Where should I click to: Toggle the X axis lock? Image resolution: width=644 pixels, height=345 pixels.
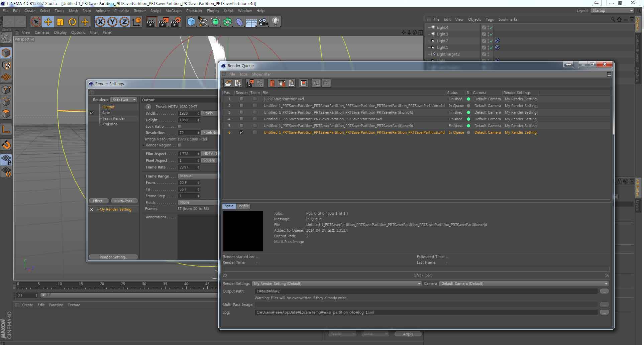100,22
